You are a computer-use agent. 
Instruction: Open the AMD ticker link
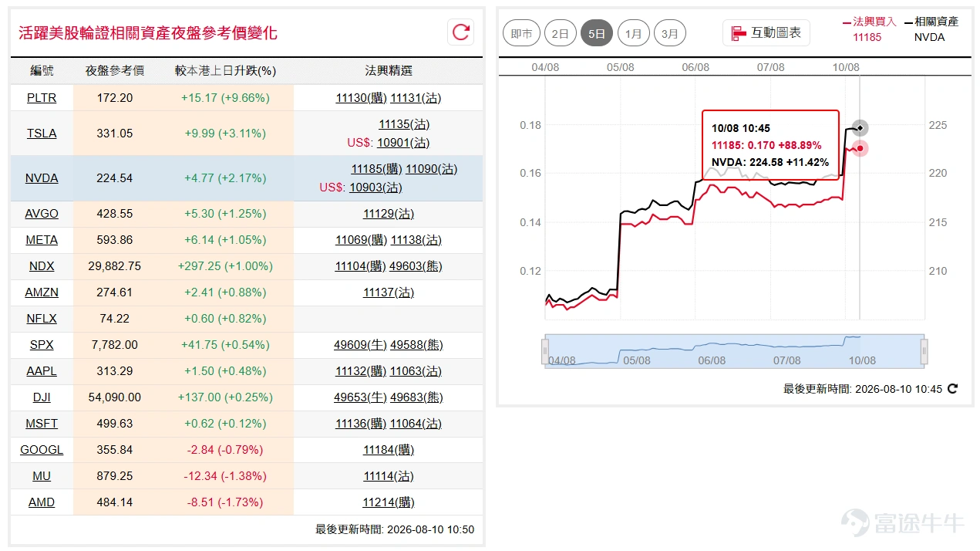click(x=42, y=502)
